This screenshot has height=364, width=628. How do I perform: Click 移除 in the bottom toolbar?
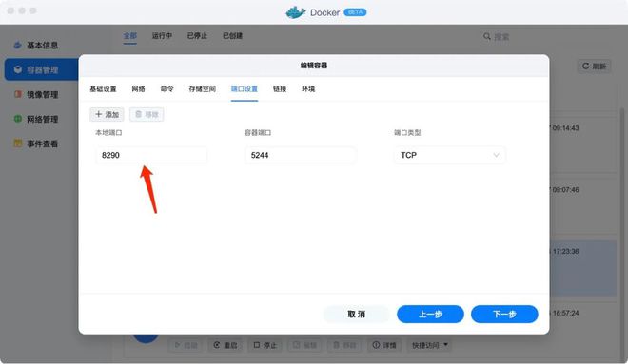pos(344,345)
